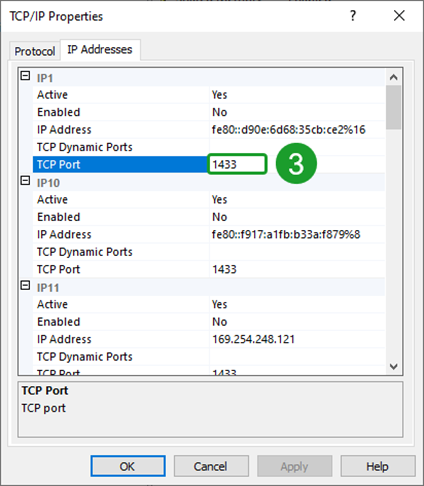
Task: Select the IP1 Enabled row
Action: [209, 112]
